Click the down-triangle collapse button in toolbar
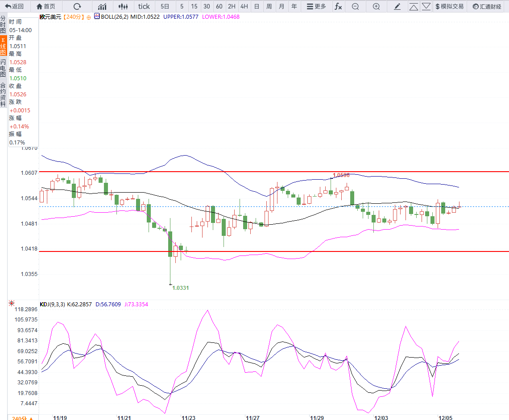Image resolution: width=509 pixels, height=420 pixels. [426, 6]
